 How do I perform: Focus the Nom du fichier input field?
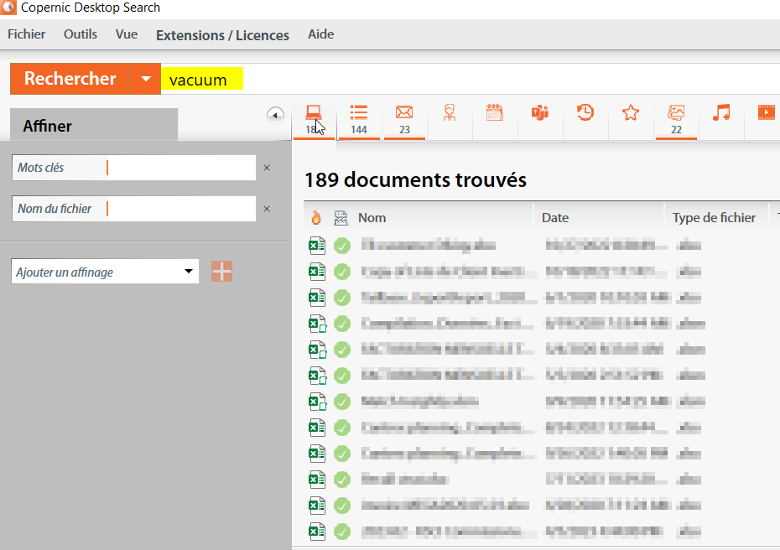coord(181,209)
